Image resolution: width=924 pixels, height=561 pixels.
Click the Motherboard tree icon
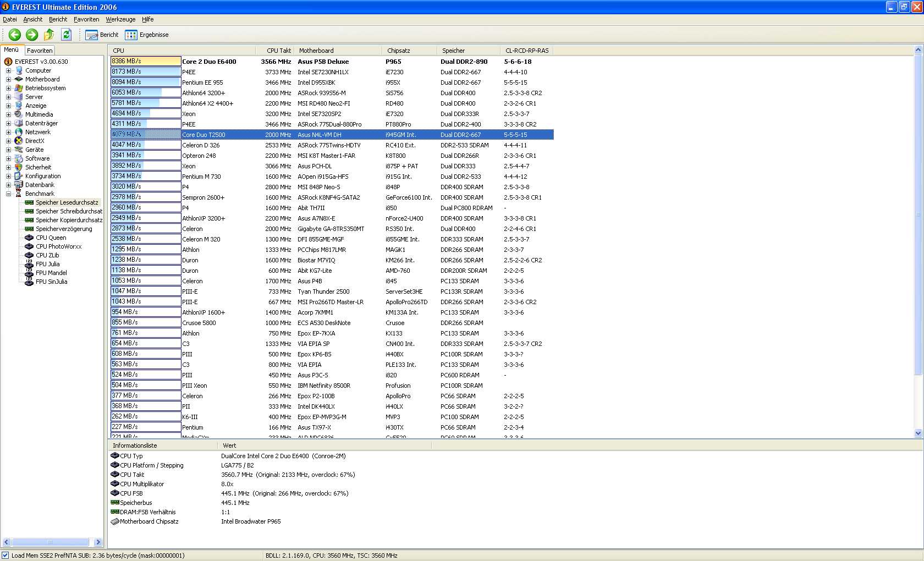tap(19, 79)
